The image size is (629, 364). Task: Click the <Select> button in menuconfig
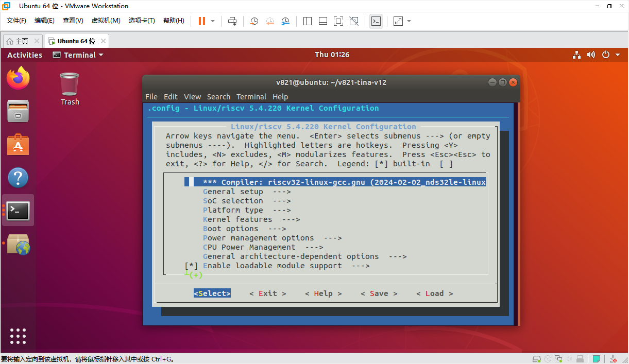click(x=212, y=293)
